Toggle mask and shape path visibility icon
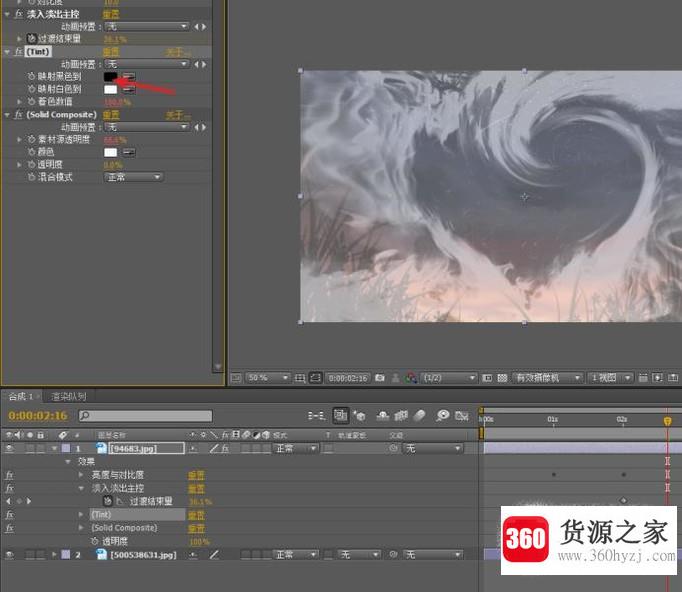 (315, 378)
